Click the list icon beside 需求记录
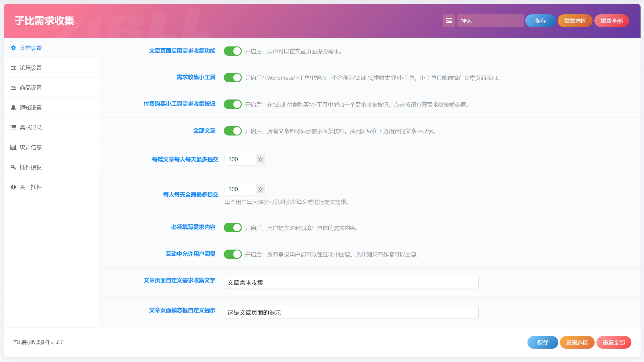The width and height of the screenshot is (644, 362). point(13,128)
